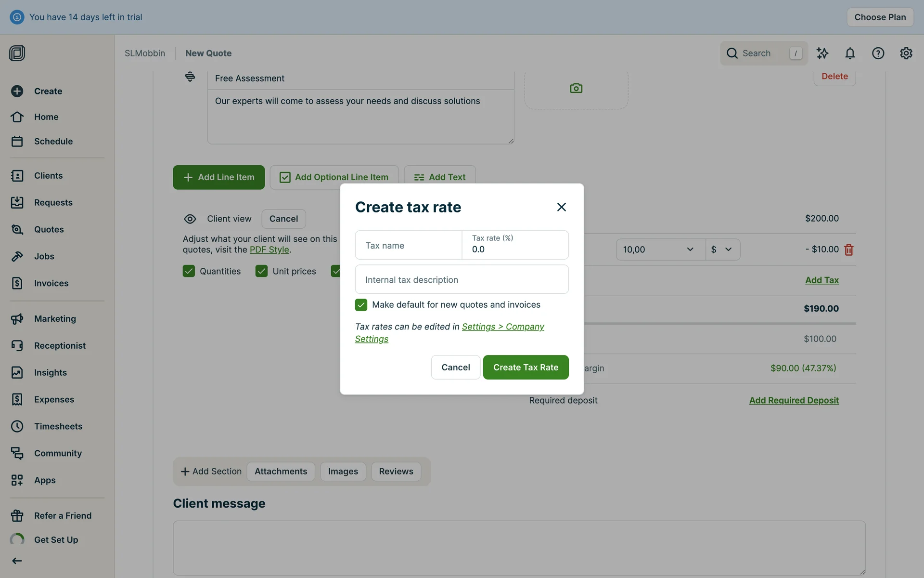This screenshot has height=578, width=924.
Task: Follow the Settings > Company Settings link
Action: (x=502, y=327)
